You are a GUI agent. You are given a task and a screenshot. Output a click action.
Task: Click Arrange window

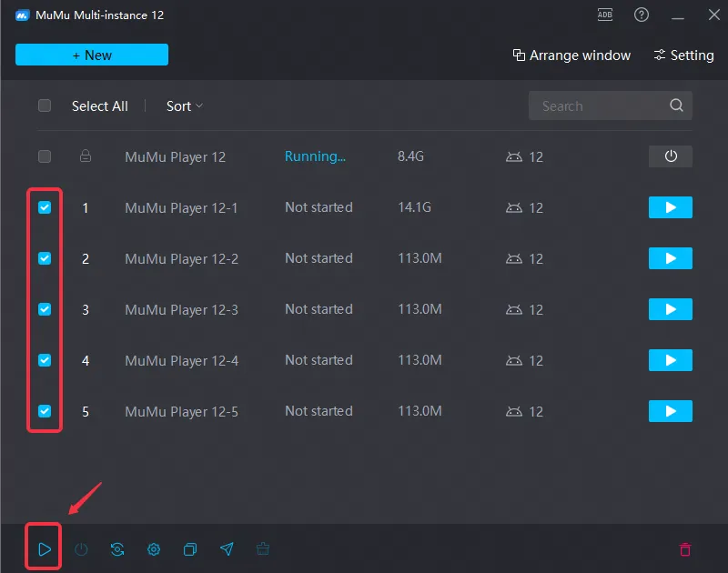pyautogui.click(x=571, y=55)
